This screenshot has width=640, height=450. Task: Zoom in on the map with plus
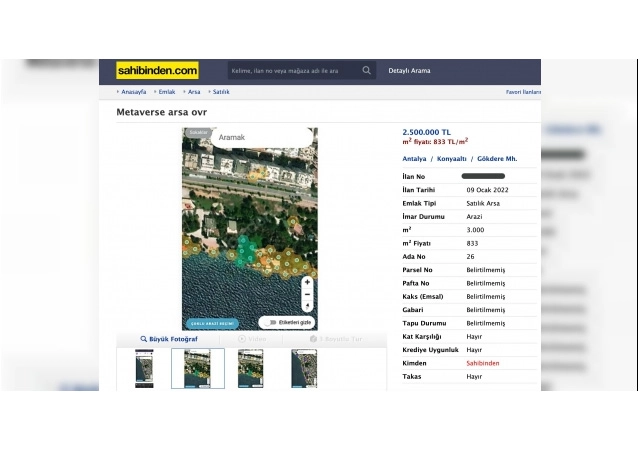307,282
